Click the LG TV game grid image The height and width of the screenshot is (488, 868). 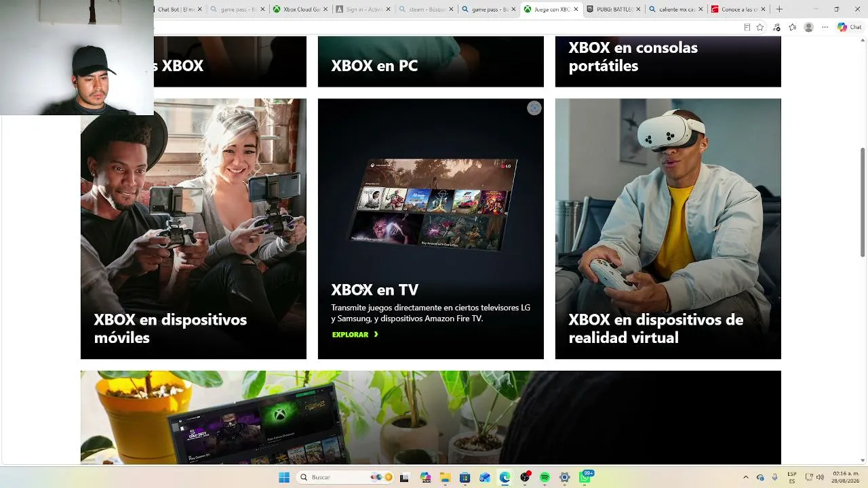(x=433, y=204)
